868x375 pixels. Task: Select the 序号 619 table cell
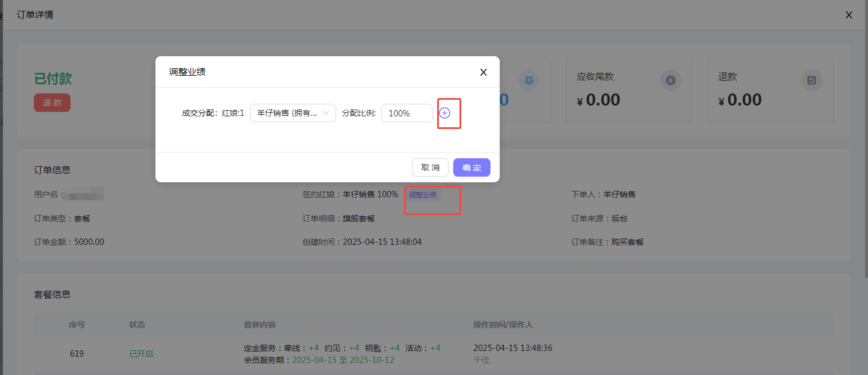[77, 354]
